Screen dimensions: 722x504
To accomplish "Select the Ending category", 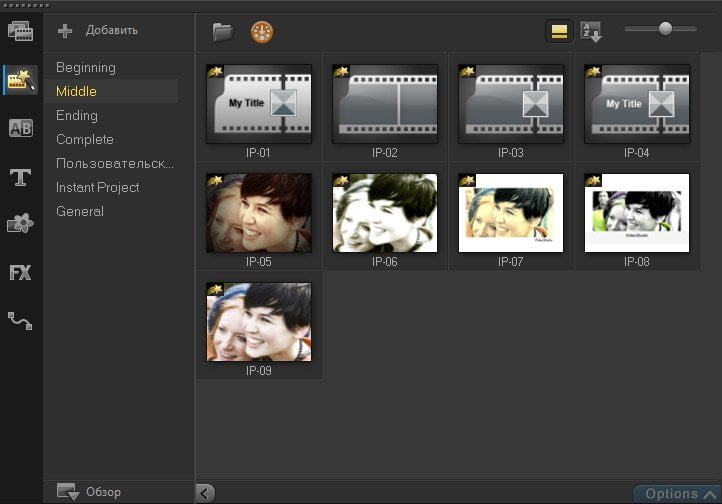I will point(76,116).
